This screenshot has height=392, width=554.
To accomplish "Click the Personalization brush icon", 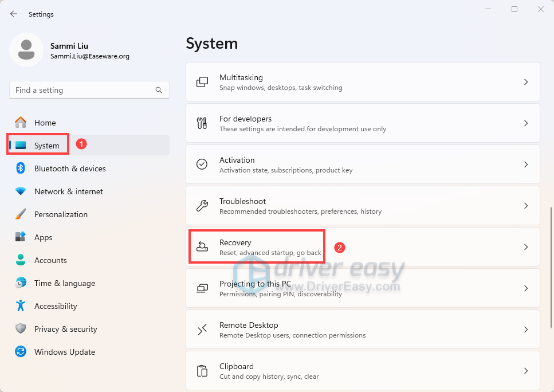I will (21, 214).
